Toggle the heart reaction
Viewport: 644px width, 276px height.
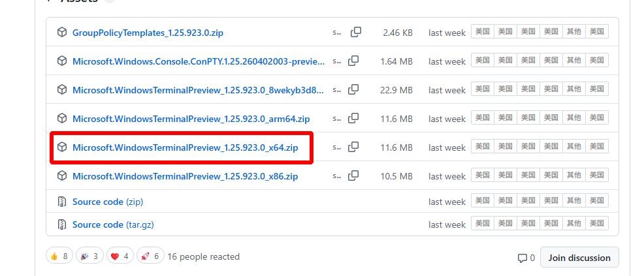click(120, 256)
